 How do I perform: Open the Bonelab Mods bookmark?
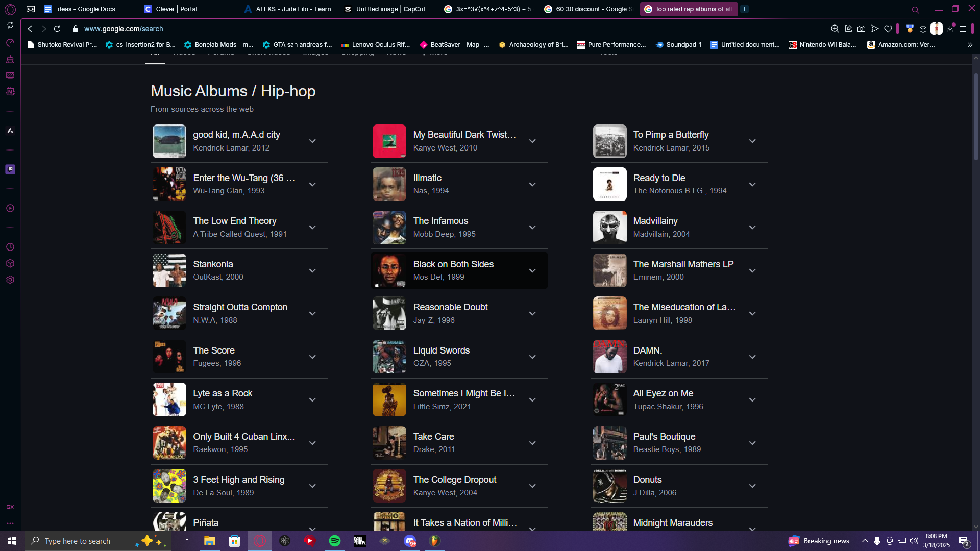click(218, 45)
